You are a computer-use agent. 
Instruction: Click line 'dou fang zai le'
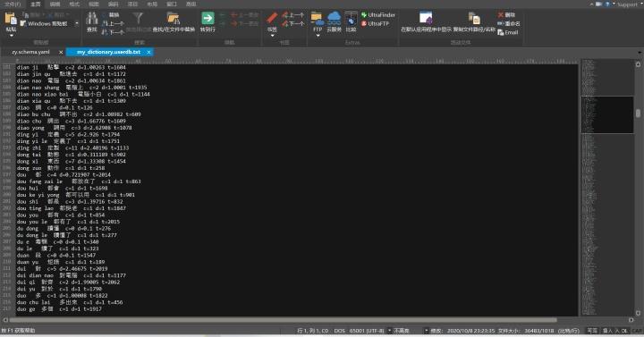[79, 181]
